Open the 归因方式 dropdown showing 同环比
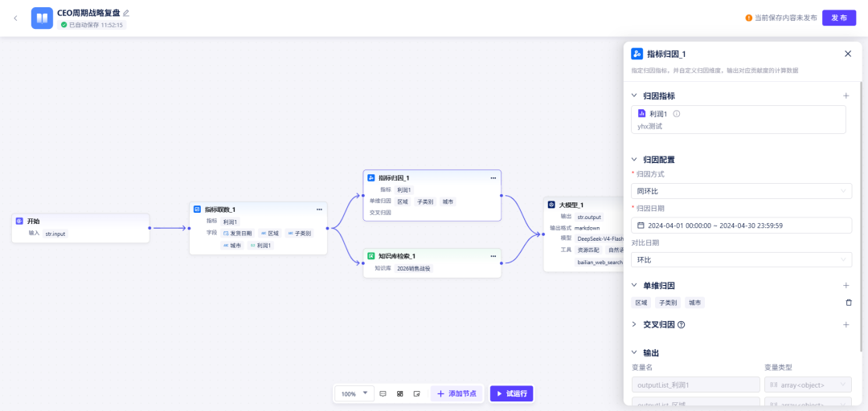The width and height of the screenshot is (868, 411). [741, 191]
